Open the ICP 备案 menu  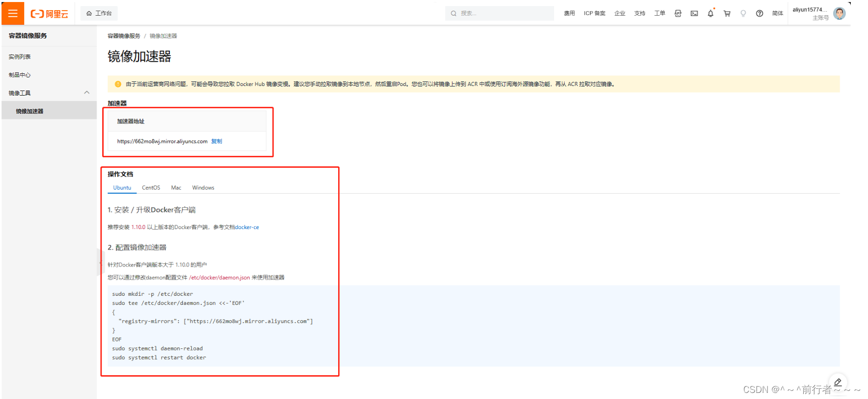pos(595,13)
